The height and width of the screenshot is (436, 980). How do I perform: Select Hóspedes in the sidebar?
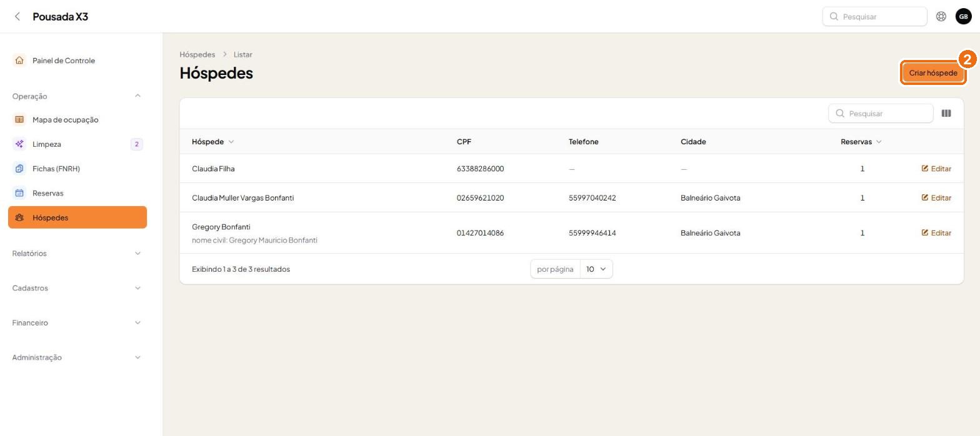tap(77, 217)
